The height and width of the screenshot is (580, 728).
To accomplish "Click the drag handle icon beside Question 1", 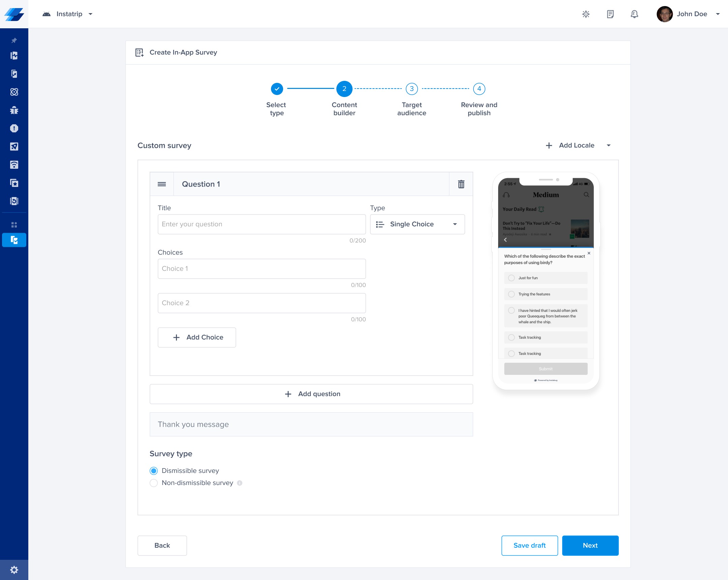I will (x=162, y=184).
